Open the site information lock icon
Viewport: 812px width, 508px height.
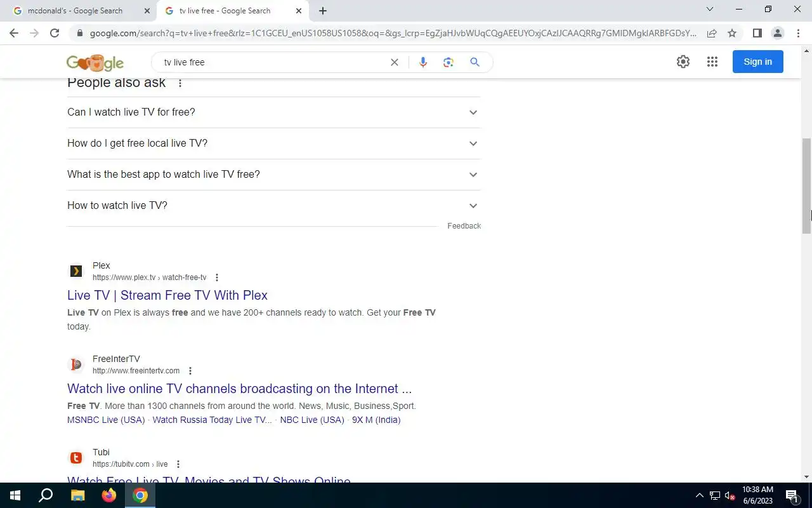click(x=79, y=33)
